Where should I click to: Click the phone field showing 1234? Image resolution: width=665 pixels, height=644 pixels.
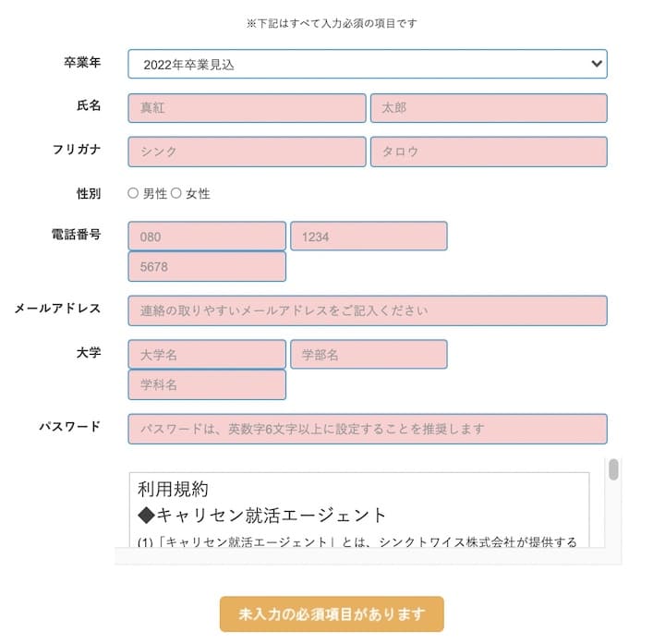click(x=369, y=237)
